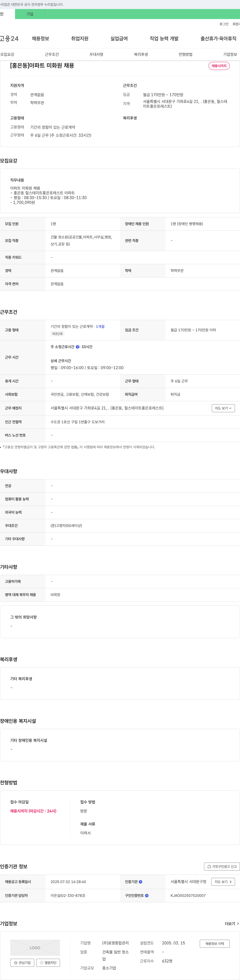The height and width of the screenshot is (980, 240).
Task: Open the 기업 tab at top
Action: pos(29,14)
